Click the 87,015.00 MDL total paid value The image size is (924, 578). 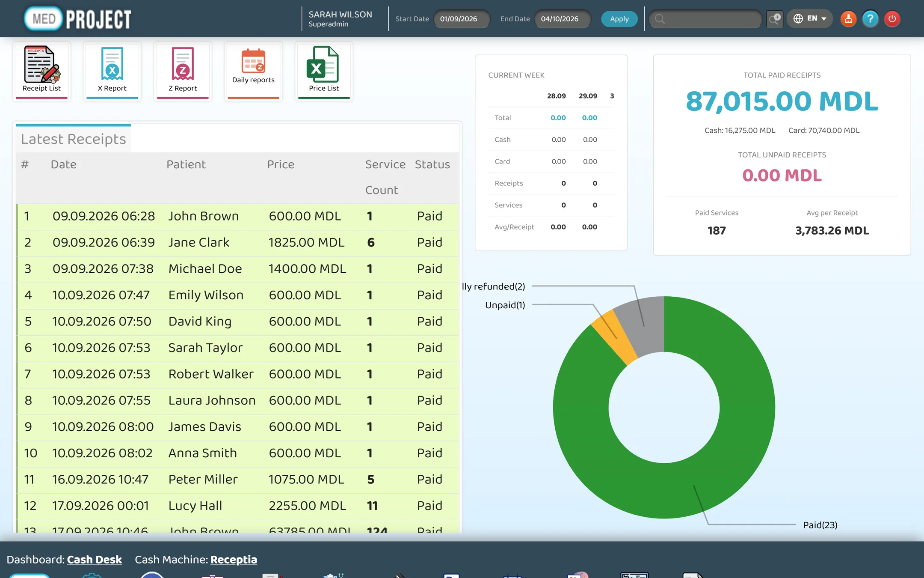click(x=782, y=101)
